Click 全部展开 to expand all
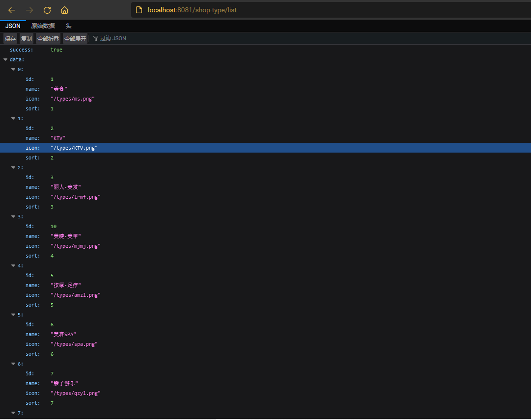Viewport: 531px width, 420px height. tap(75, 39)
